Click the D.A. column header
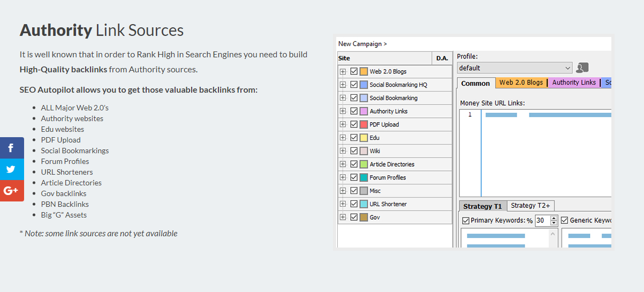The height and width of the screenshot is (292, 644). 442,58
